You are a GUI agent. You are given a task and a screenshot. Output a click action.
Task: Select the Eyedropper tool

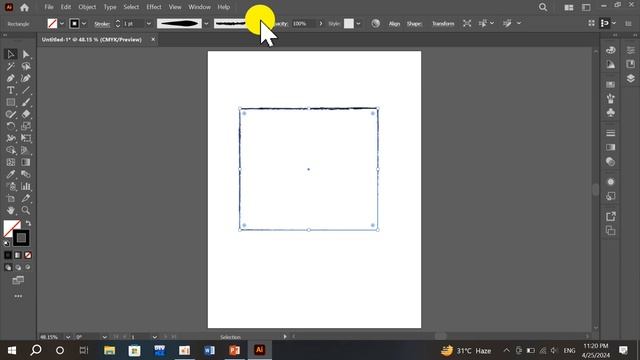pyautogui.click(x=11, y=174)
